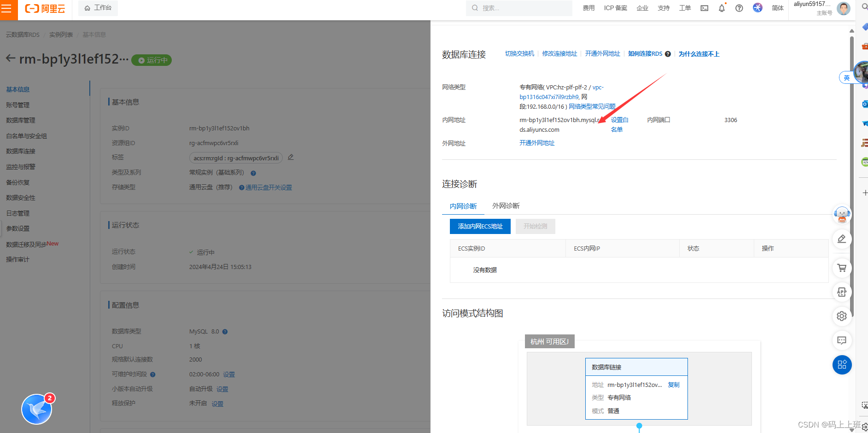
Task: Select 日志管理 in the sidebar
Action: click(18, 213)
